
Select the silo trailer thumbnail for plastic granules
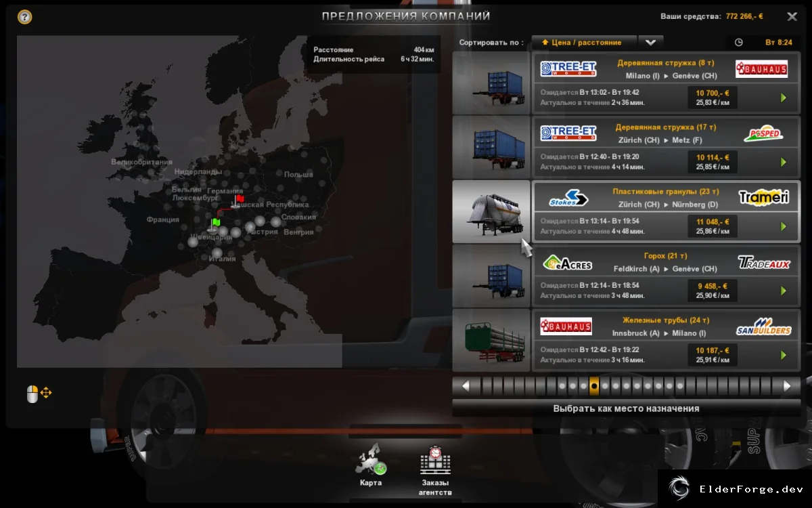491,211
